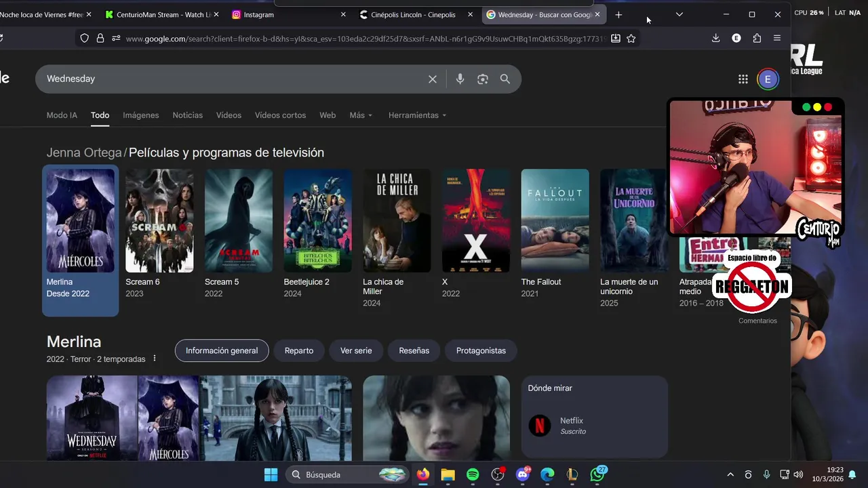Open Firefox downloads panel
The image size is (868, 488).
click(x=715, y=39)
